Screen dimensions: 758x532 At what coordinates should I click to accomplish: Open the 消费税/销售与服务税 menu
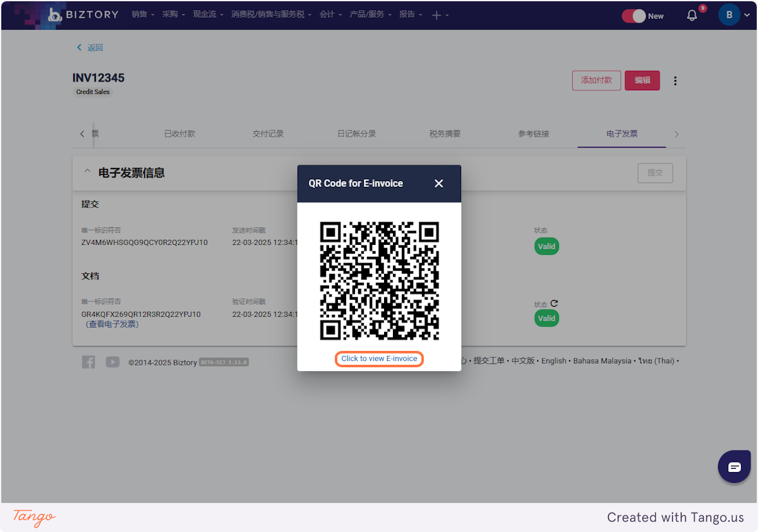[272, 15]
